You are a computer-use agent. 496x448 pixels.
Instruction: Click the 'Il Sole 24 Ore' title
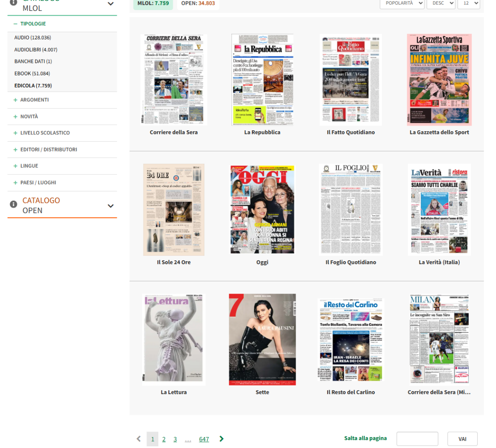(174, 262)
